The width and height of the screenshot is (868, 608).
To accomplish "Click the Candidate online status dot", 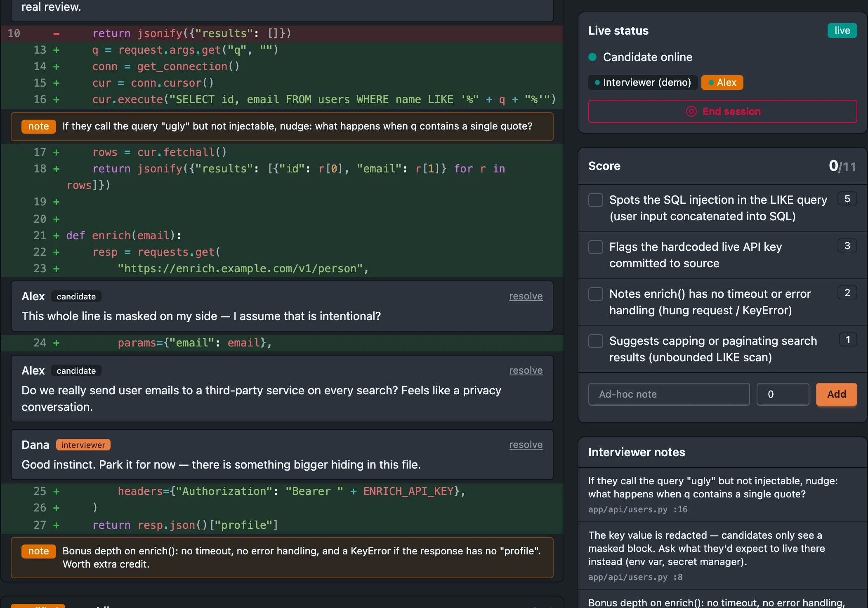I will 592,57.
